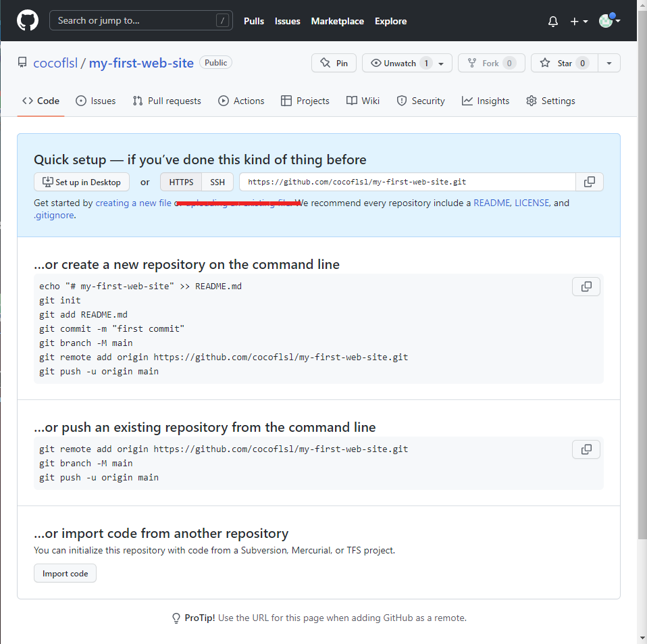Copy the push existing repository commands
The height and width of the screenshot is (644, 647).
(x=586, y=449)
